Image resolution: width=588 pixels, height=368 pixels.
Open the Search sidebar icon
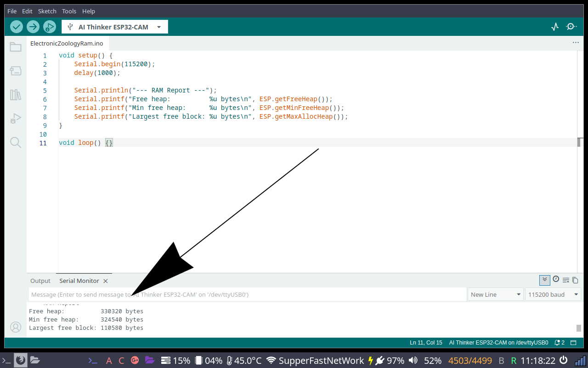[x=16, y=143]
